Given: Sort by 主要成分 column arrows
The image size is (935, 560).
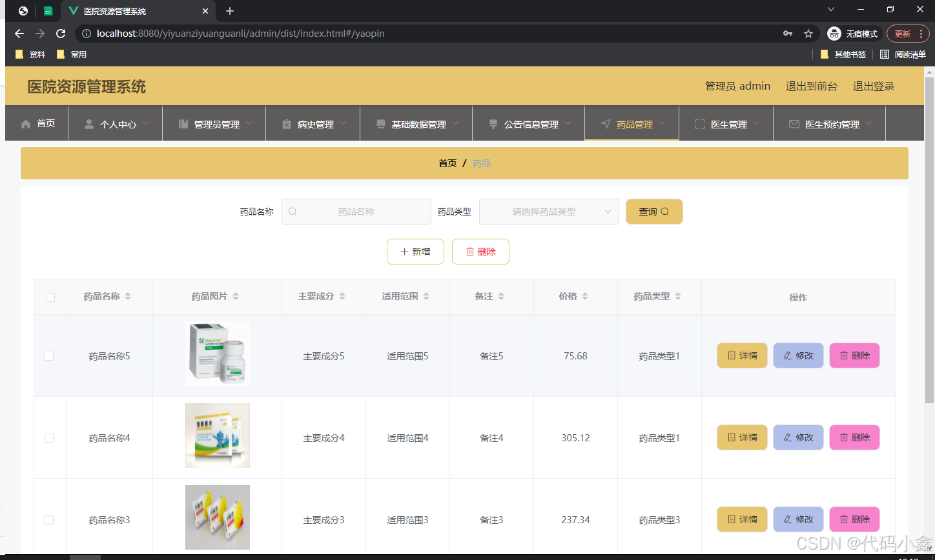Looking at the screenshot, I should [x=342, y=296].
